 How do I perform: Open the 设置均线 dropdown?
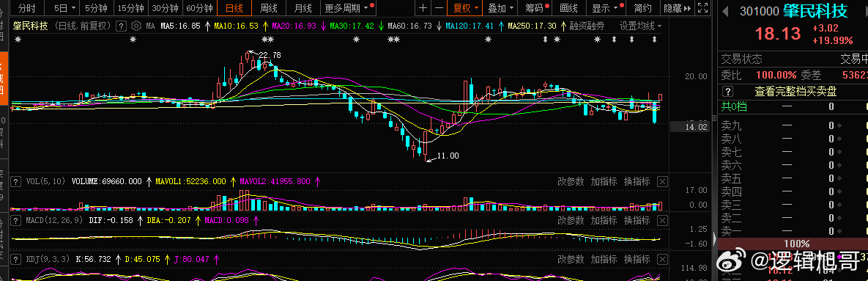(x=640, y=26)
